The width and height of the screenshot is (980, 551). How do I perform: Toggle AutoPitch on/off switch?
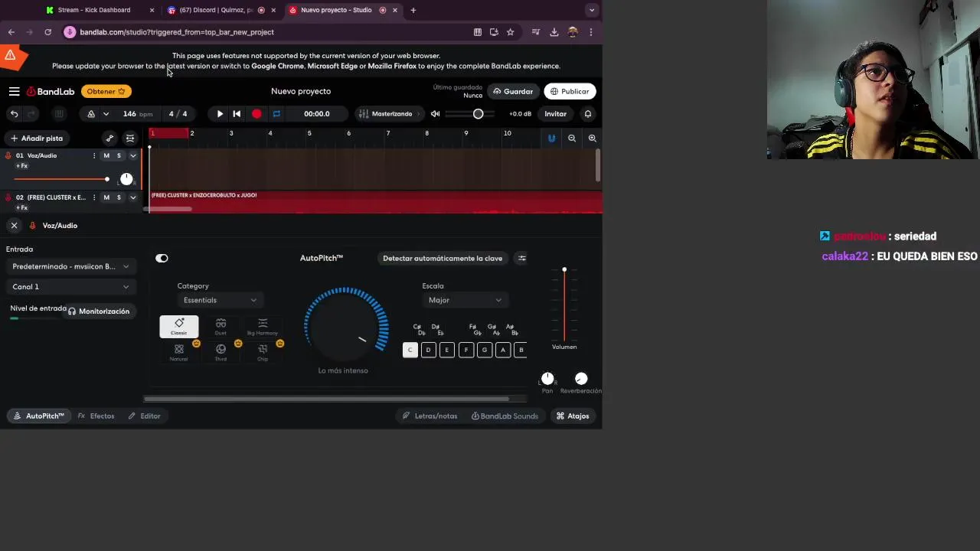[162, 259]
